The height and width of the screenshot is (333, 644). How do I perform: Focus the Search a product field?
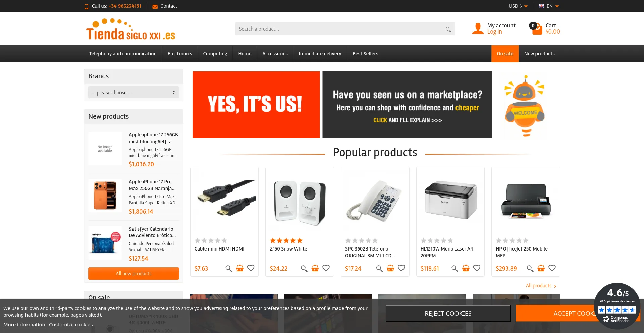340,29
